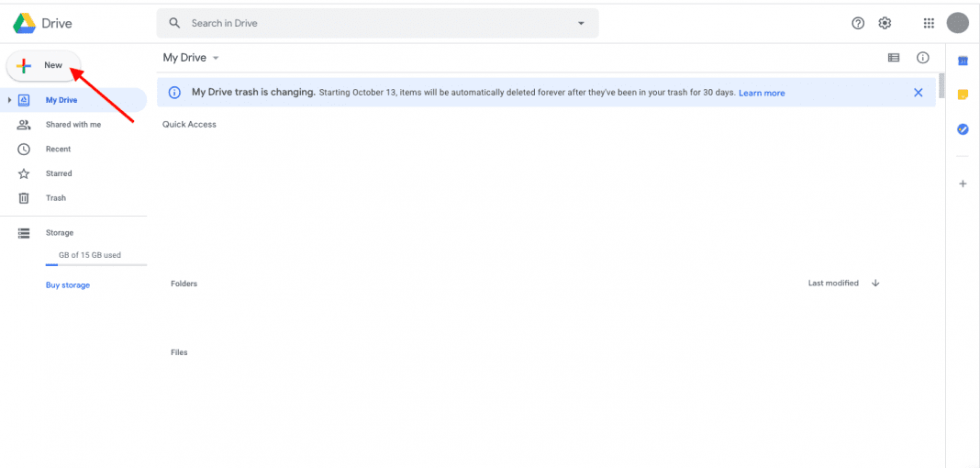Open Google Drive logo home
Screen dimensions: 980x468
(42, 24)
